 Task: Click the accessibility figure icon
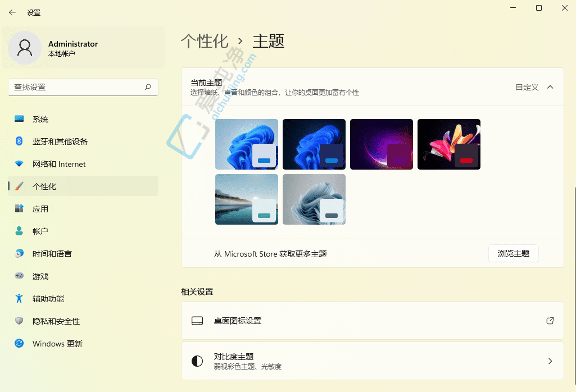coord(19,298)
